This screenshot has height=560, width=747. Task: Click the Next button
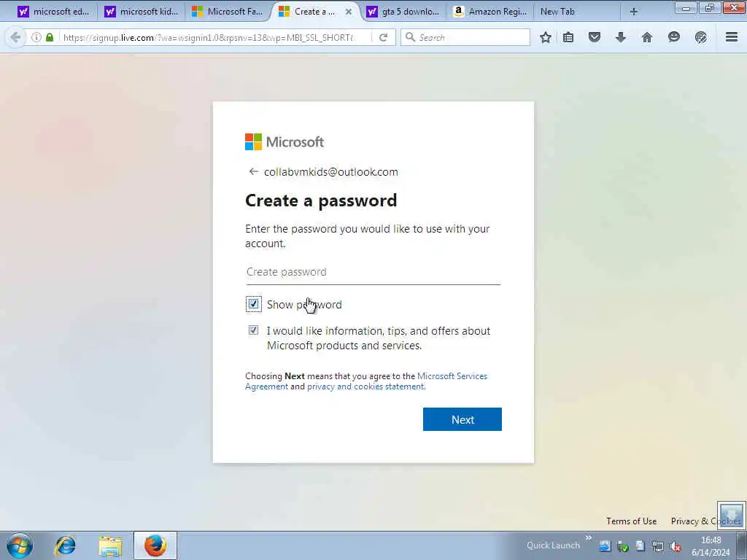point(462,419)
